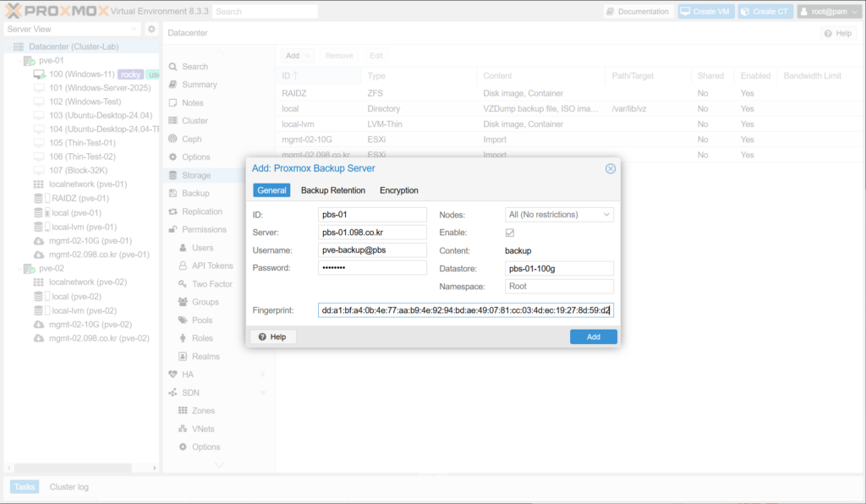This screenshot has height=504, width=866.
Task: Open the Cluster log tab
Action: click(69, 487)
